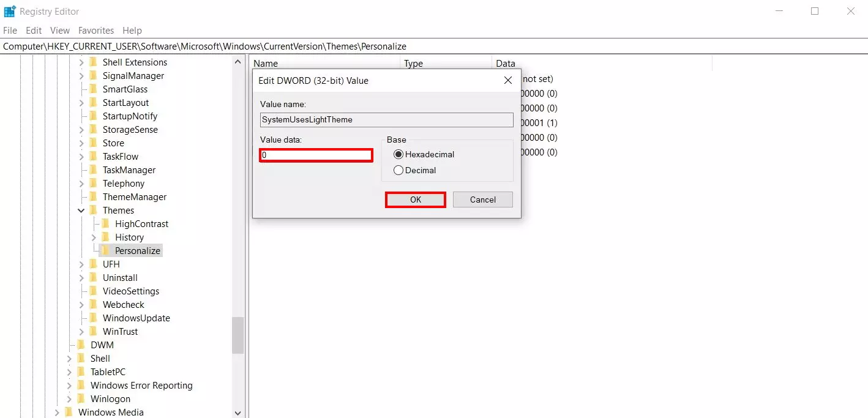
Task: Click the History folder icon
Action: 105,237
